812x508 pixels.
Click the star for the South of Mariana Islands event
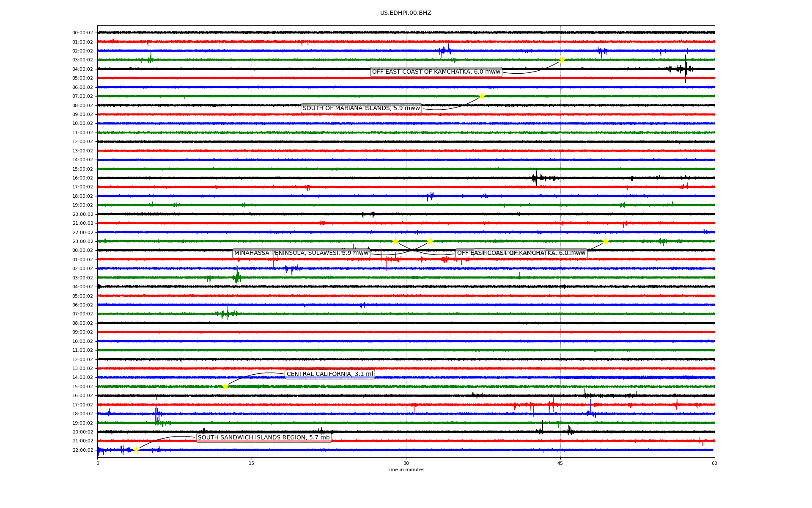[481, 96]
